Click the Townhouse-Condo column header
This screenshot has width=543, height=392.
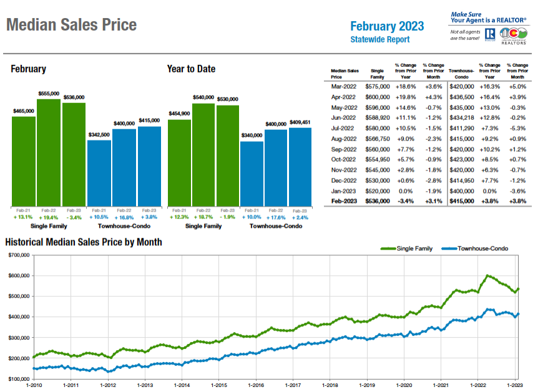pyautogui.click(x=461, y=74)
